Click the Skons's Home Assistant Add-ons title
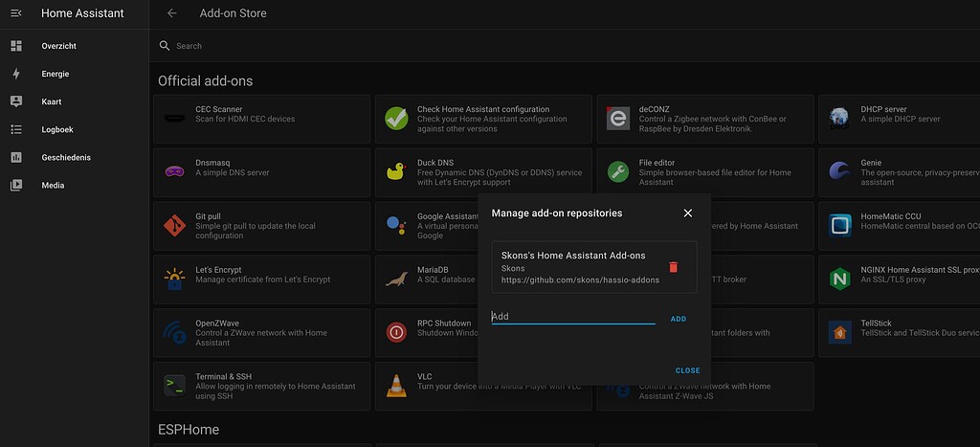The image size is (980, 447). pos(573,255)
